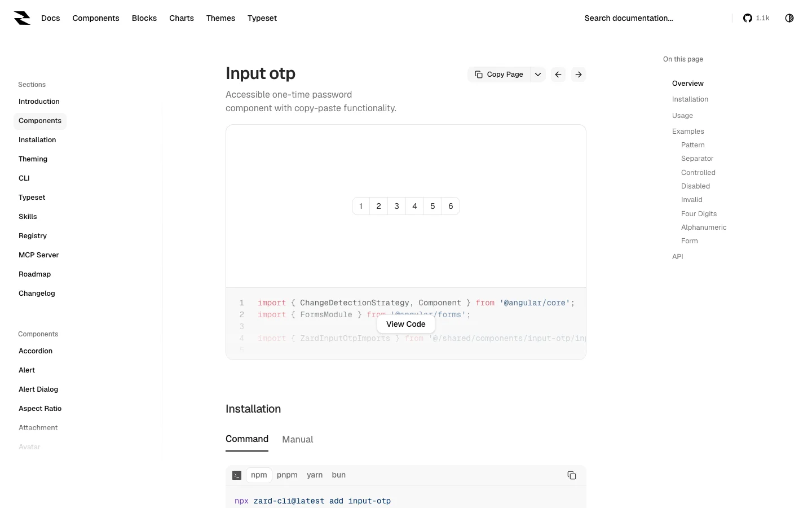The height and width of the screenshot is (508, 812).
Task: Select the Command installation tab
Action: click(x=247, y=439)
